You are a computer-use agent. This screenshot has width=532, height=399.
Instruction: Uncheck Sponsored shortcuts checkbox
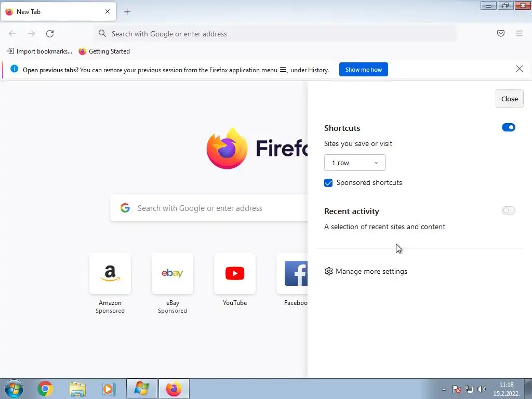click(328, 183)
